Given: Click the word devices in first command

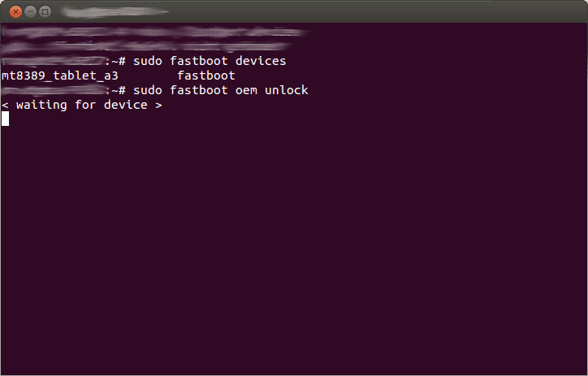Looking at the screenshot, I should click(261, 61).
